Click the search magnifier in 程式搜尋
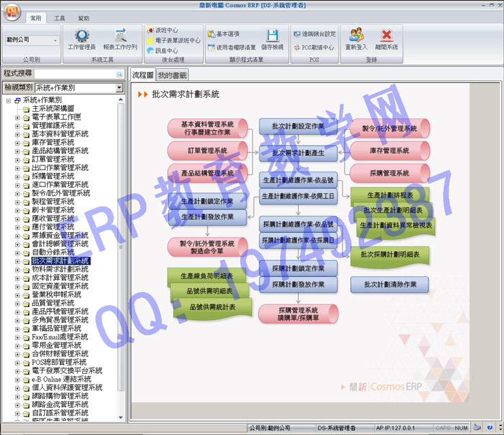This screenshot has height=435, width=504. 119,74
